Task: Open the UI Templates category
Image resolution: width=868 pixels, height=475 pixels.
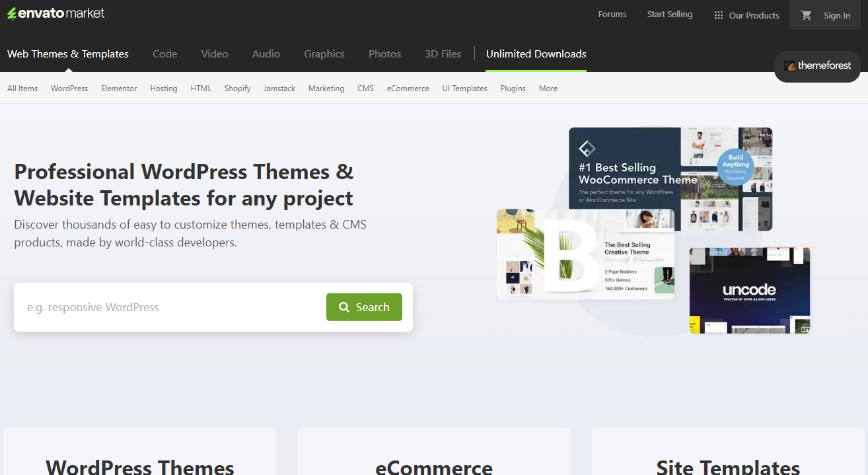Action: tap(464, 89)
